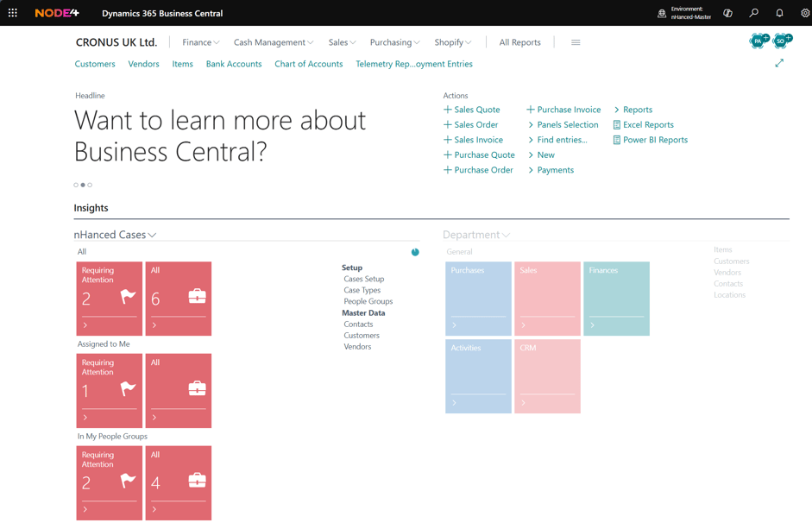Click the document icon beside Power BI Reports
This screenshot has width=812, height=529.
coord(616,140)
